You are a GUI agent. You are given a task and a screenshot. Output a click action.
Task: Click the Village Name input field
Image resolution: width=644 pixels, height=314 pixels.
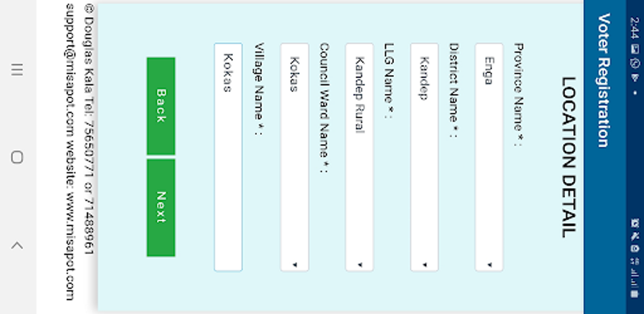(228, 157)
